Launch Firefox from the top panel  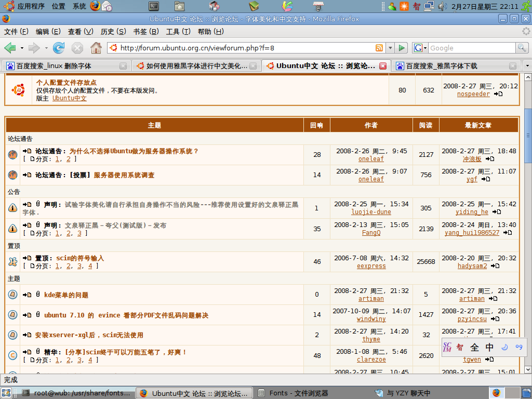[96, 6]
